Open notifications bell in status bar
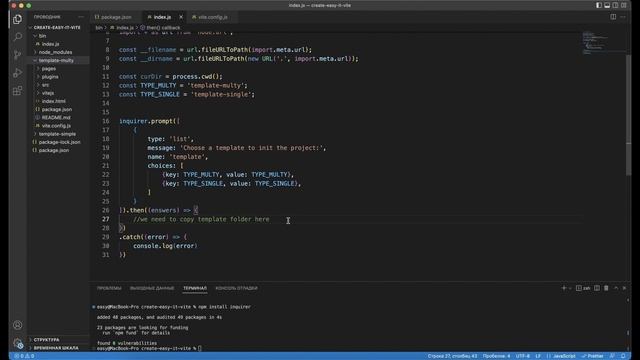 tap(623, 356)
